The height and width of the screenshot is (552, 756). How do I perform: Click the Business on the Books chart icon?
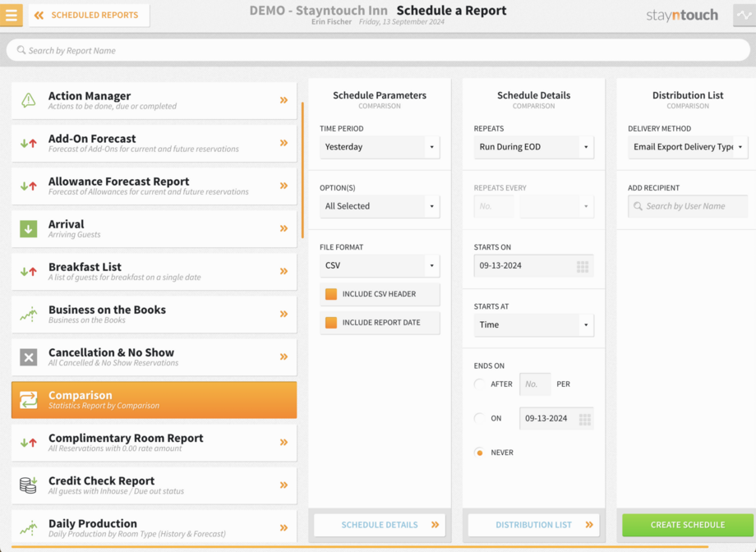[x=29, y=315]
